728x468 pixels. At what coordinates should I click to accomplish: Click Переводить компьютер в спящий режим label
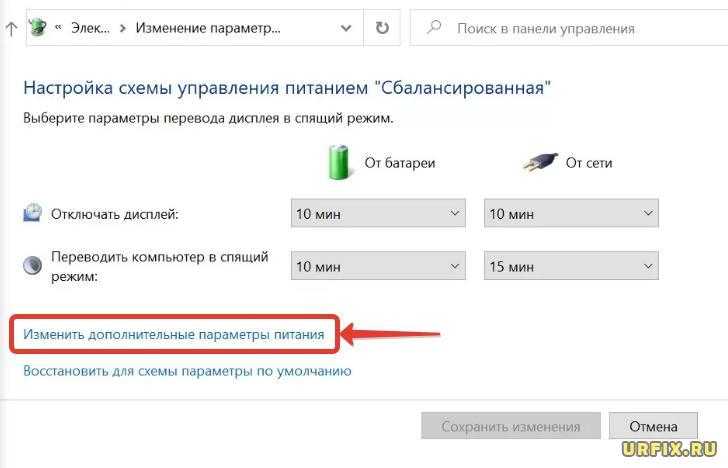coord(160,266)
